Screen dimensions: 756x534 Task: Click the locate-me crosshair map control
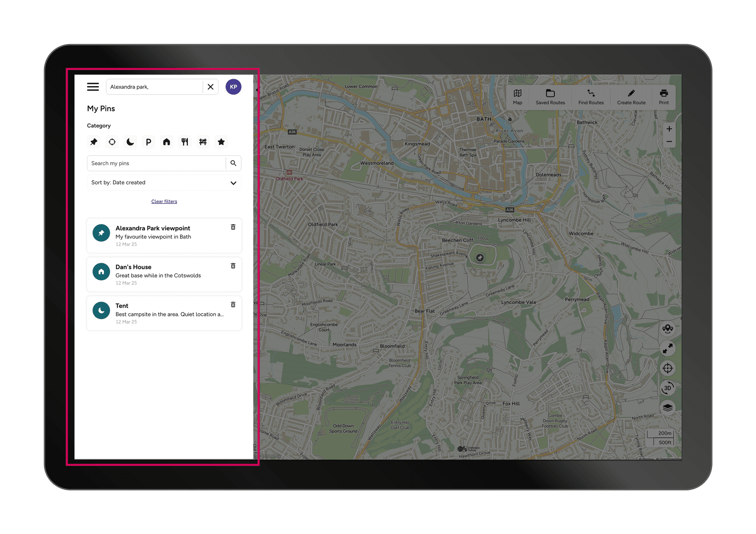[668, 368]
